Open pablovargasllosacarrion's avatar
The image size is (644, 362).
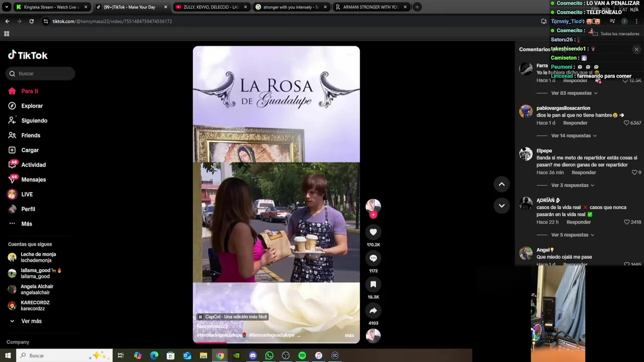[526, 111]
